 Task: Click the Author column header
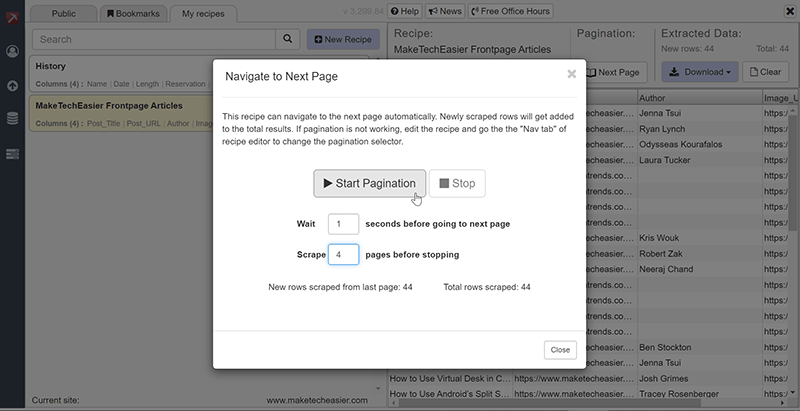699,98
